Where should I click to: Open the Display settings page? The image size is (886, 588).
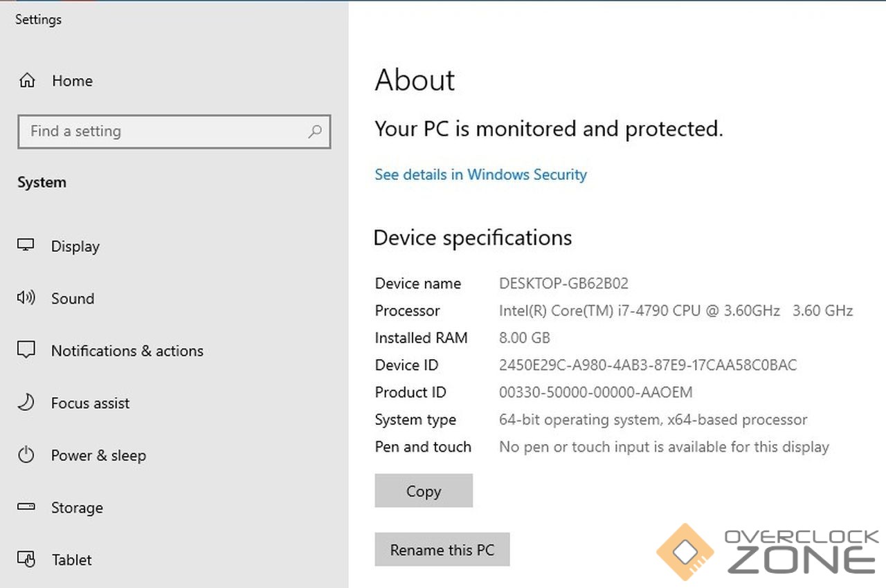[75, 246]
